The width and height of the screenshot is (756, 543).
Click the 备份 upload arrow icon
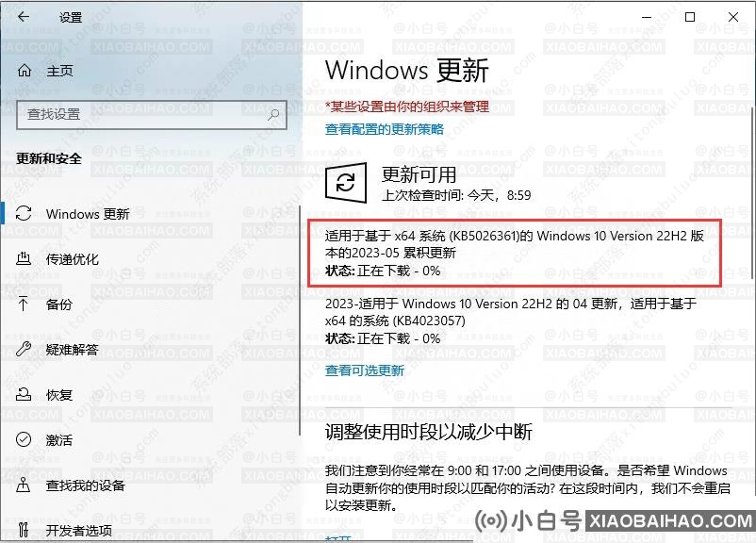click(24, 304)
